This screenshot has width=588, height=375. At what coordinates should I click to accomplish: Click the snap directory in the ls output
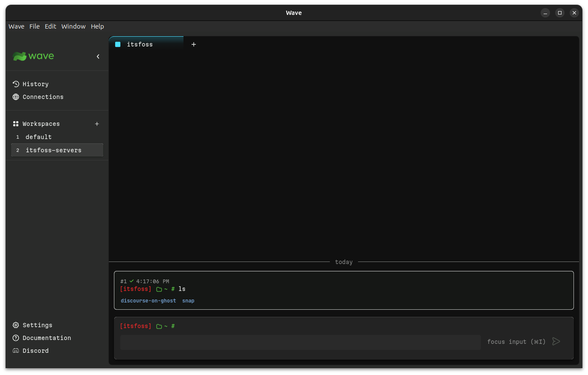pyautogui.click(x=188, y=300)
